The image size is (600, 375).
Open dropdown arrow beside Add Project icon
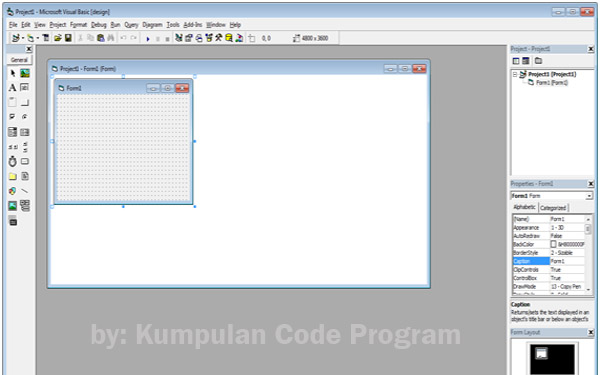(x=23, y=38)
